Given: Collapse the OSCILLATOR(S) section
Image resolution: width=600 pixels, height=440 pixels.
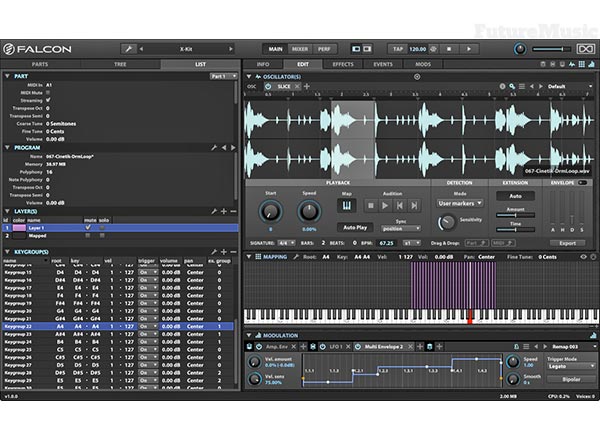Looking at the screenshot, I should point(249,77).
